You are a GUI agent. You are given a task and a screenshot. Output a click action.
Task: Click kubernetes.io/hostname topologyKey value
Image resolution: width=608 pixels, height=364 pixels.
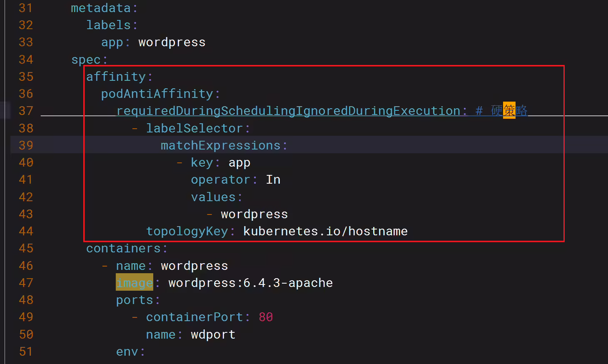tap(325, 231)
